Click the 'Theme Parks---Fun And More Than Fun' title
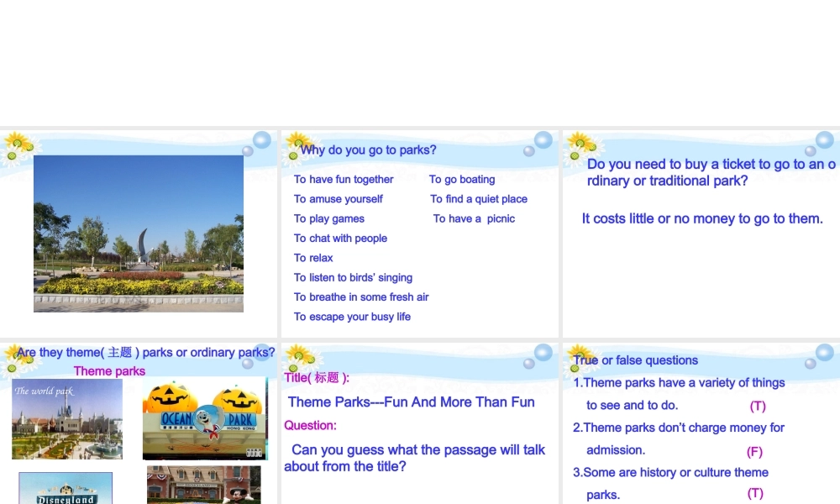 pyautogui.click(x=411, y=402)
